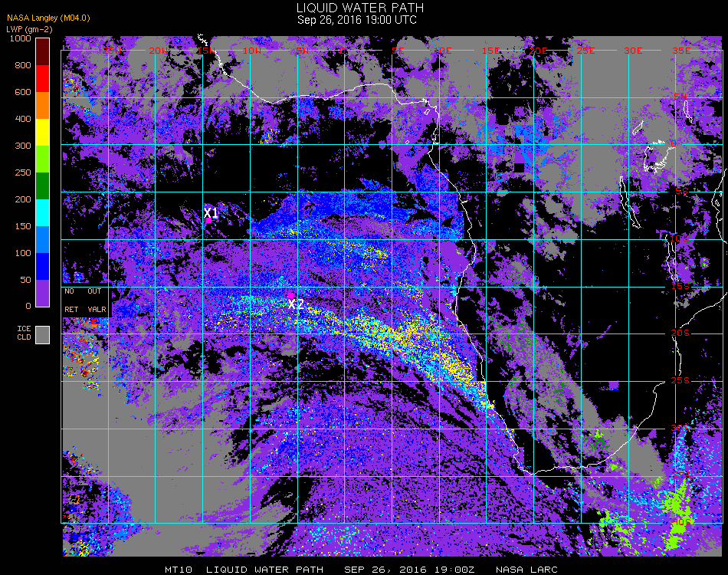Click the "30E" longitude label
Image resolution: width=728 pixels, height=575 pixels.
(633, 51)
